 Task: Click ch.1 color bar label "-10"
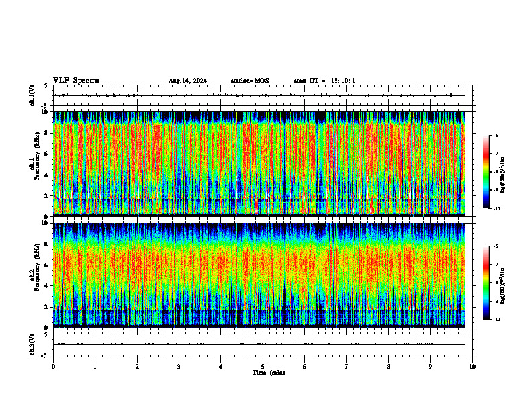coord(496,209)
